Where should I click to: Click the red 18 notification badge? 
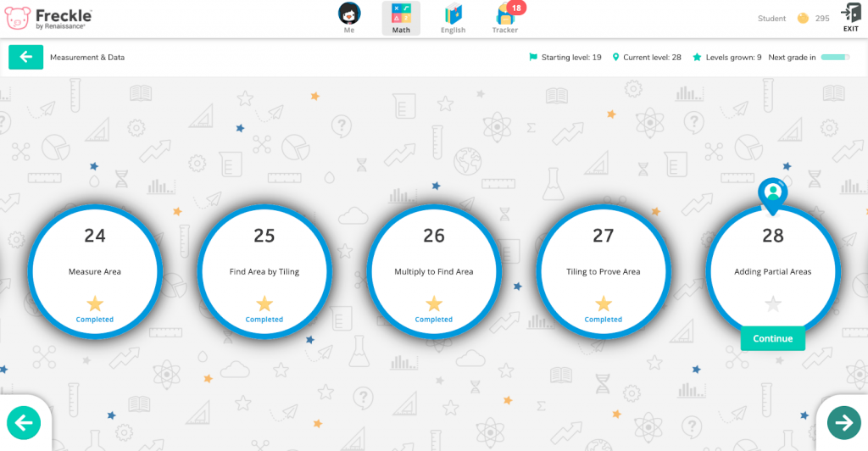(516, 8)
